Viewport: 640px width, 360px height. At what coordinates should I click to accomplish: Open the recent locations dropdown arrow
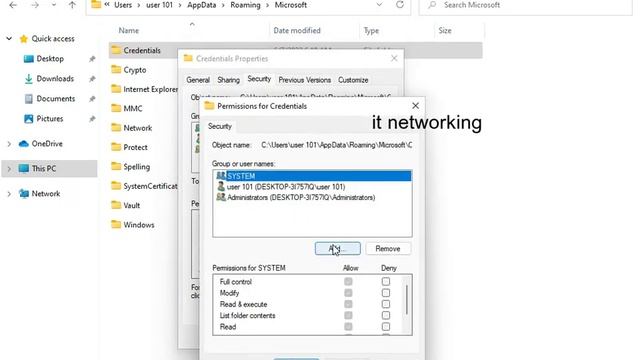(53, 5)
